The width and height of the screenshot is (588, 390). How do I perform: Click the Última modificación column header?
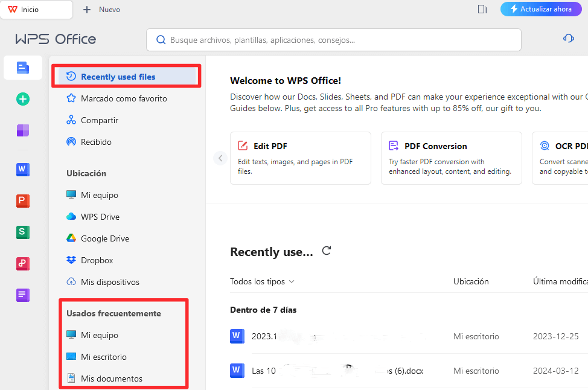tap(560, 281)
